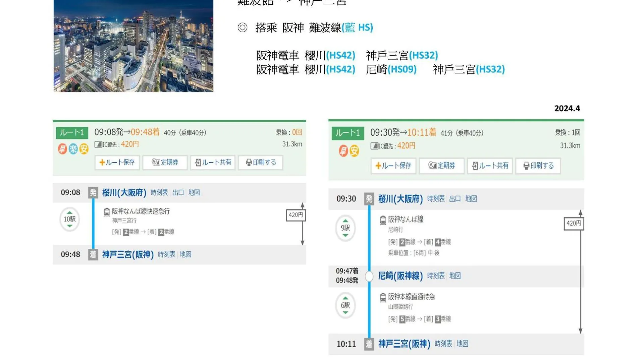Click train icon beside 阪神本線直通特急
The width and height of the screenshot is (644, 362).
[383, 298]
